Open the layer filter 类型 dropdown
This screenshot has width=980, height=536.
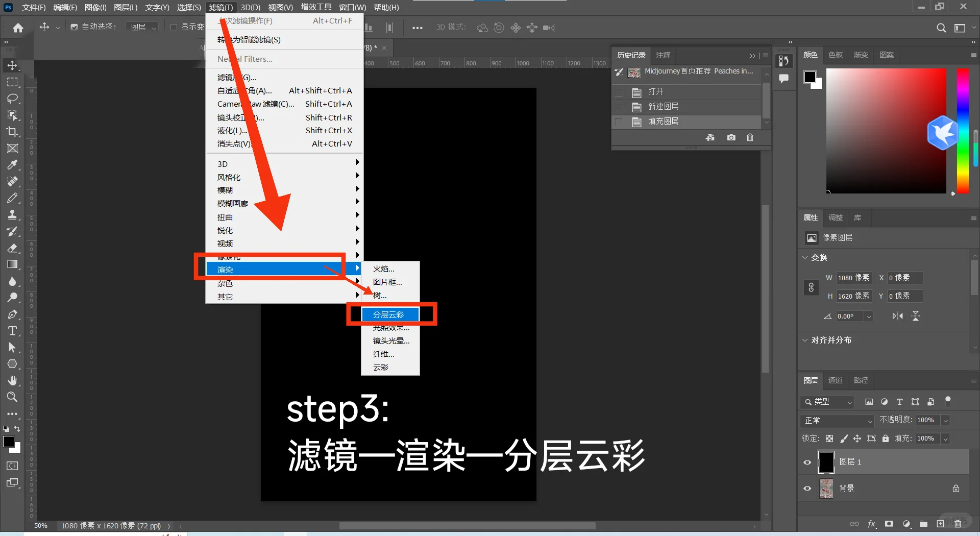pos(827,402)
